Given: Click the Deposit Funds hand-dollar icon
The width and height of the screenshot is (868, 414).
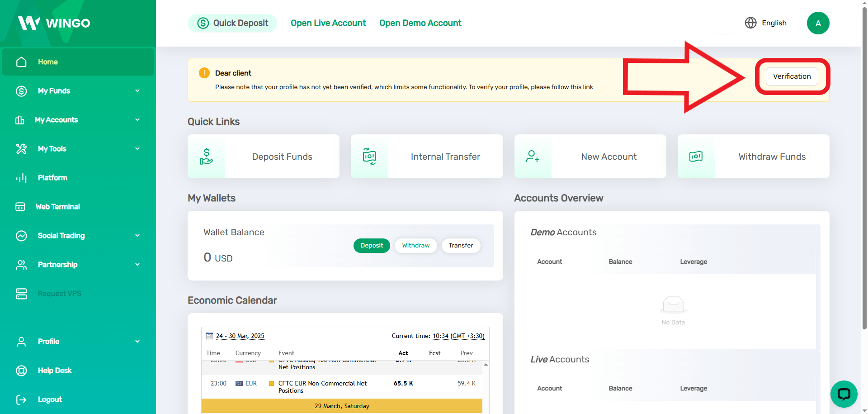Looking at the screenshot, I should 206,157.
